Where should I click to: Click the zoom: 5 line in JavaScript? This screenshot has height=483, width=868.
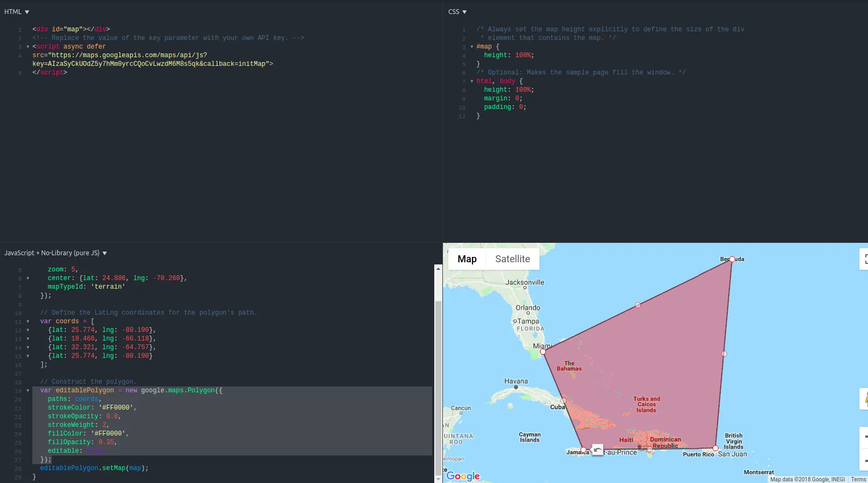click(x=63, y=269)
